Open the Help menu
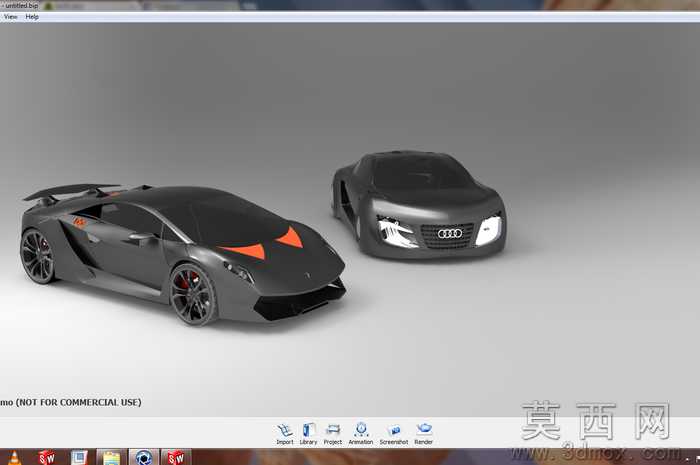 [32, 17]
